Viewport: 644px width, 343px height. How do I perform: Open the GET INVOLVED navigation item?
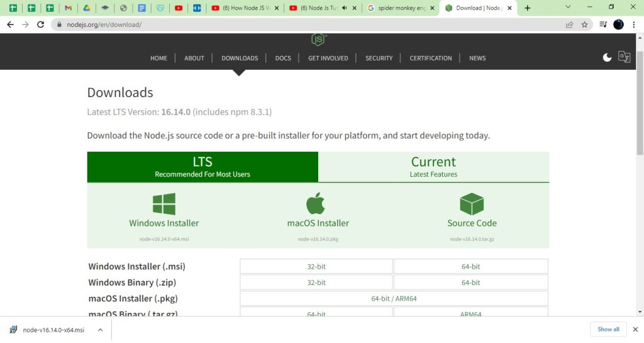328,58
